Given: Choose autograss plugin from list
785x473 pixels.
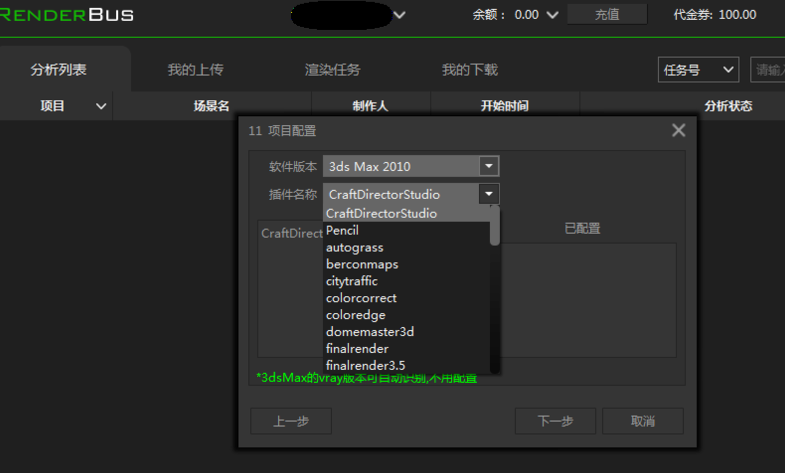Looking at the screenshot, I should pyautogui.click(x=407, y=248).
